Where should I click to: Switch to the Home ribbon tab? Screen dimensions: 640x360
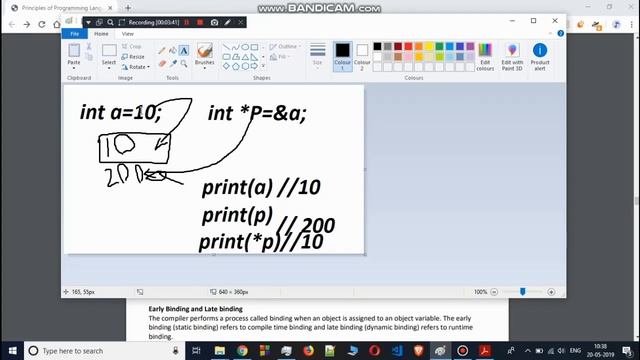tap(101, 34)
